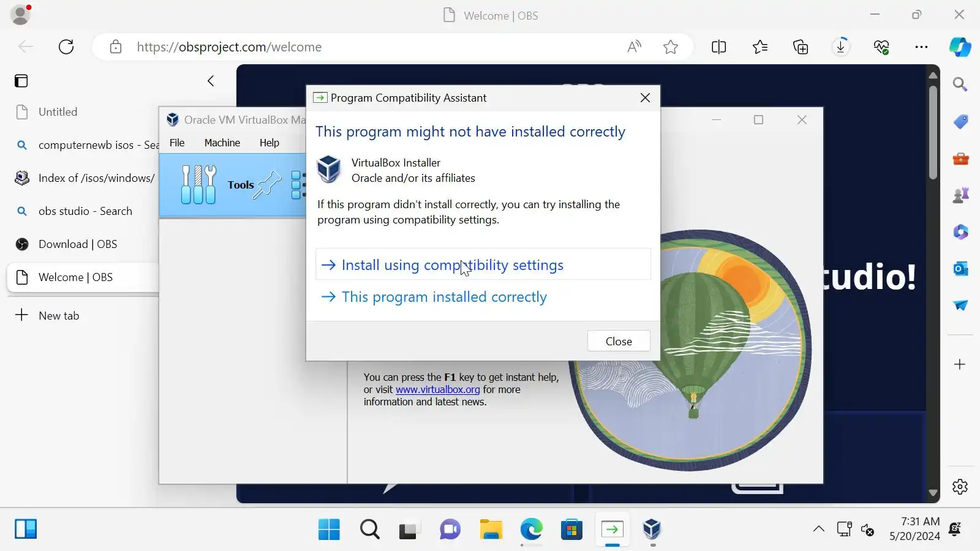Open Edge profile avatar
Image resolution: width=980 pixels, height=551 pixels.
21,15
